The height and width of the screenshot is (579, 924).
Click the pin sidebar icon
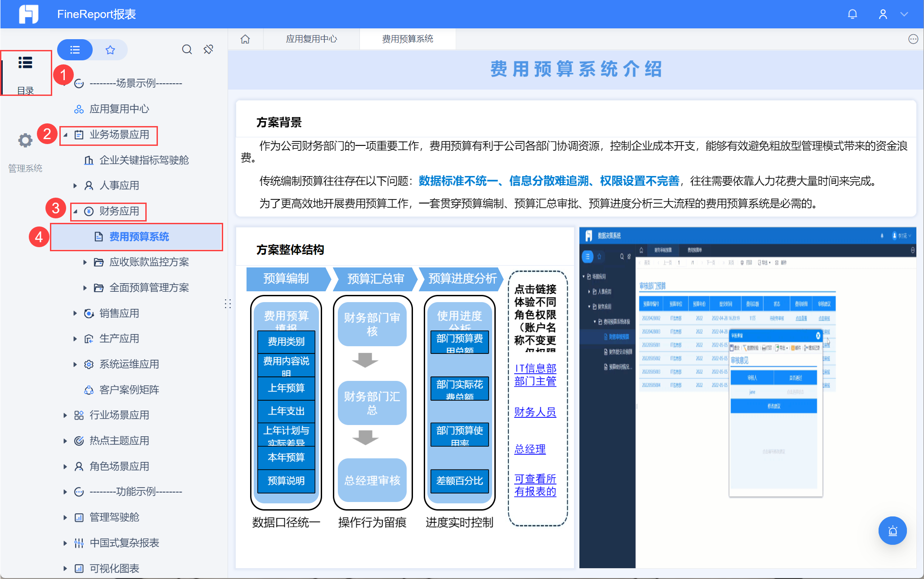pyautogui.click(x=208, y=49)
